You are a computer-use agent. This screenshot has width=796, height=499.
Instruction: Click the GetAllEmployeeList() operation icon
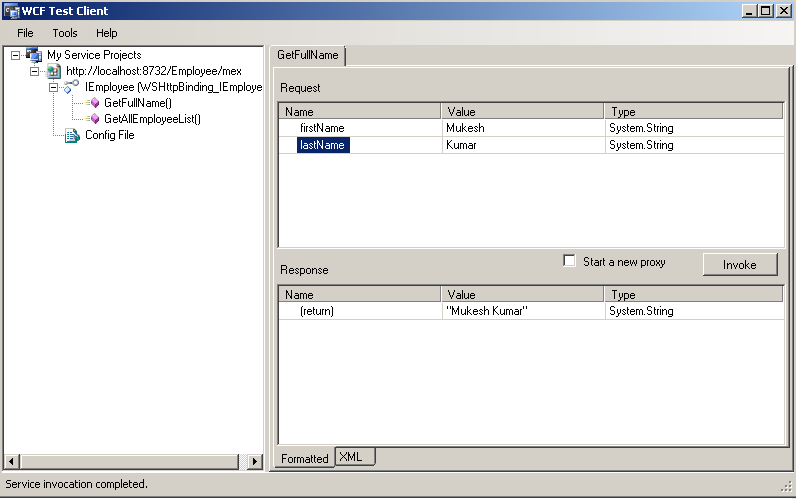93,119
